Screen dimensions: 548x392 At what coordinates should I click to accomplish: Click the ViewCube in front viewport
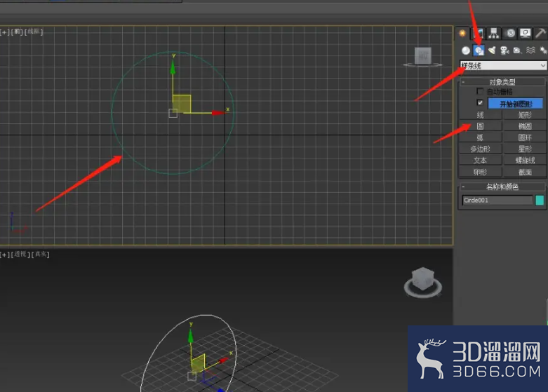click(x=423, y=56)
